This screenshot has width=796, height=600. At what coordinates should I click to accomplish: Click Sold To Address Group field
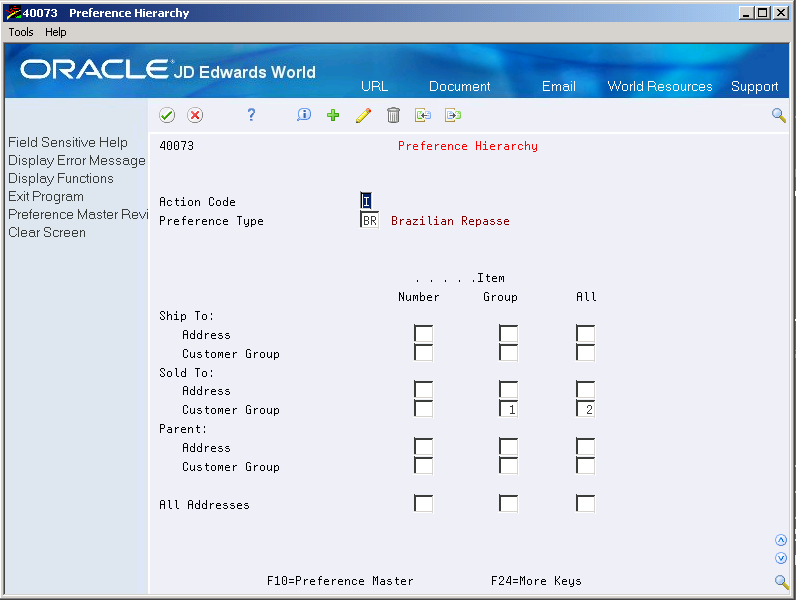click(x=508, y=390)
